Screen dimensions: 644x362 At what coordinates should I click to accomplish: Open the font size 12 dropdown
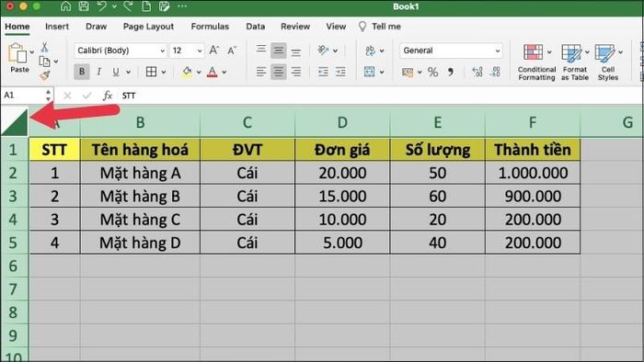pos(187,51)
